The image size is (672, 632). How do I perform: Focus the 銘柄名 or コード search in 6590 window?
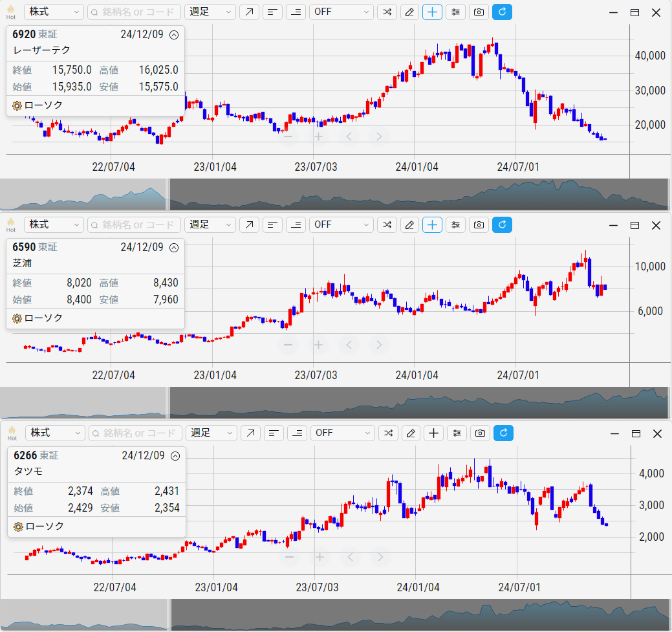[x=134, y=224]
